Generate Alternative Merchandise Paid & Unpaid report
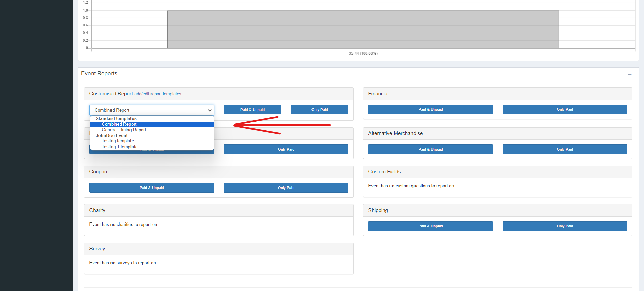644x291 pixels. coord(430,149)
